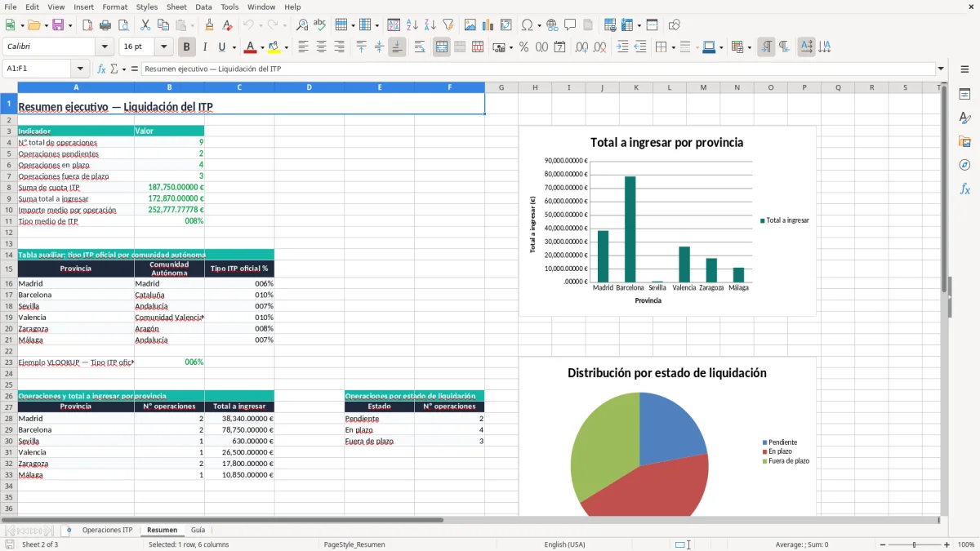
Task: Toggle Underline formatting
Action: pos(222,47)
